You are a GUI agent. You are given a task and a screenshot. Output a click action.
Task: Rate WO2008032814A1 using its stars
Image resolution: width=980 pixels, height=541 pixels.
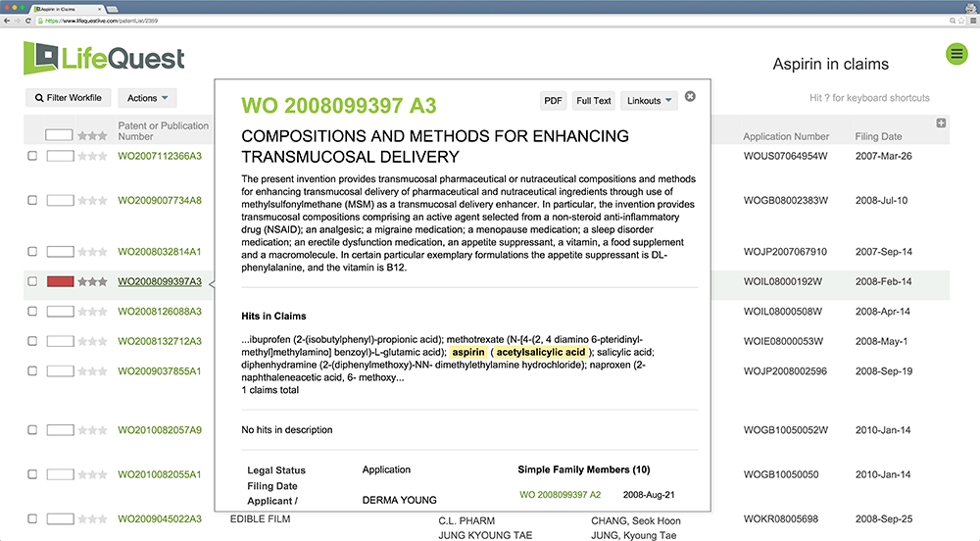[x=92, y=252]
